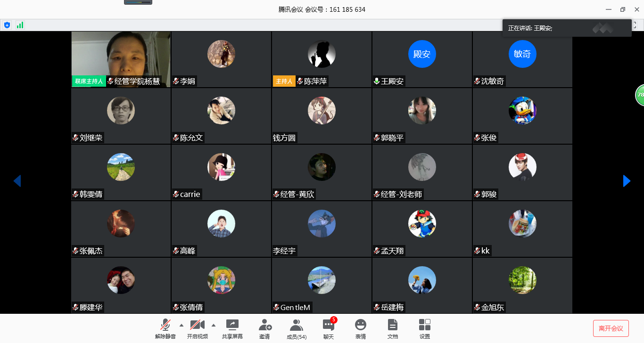Select 王殿安's participant tile
644x343 pixels.
coord(422,59)
